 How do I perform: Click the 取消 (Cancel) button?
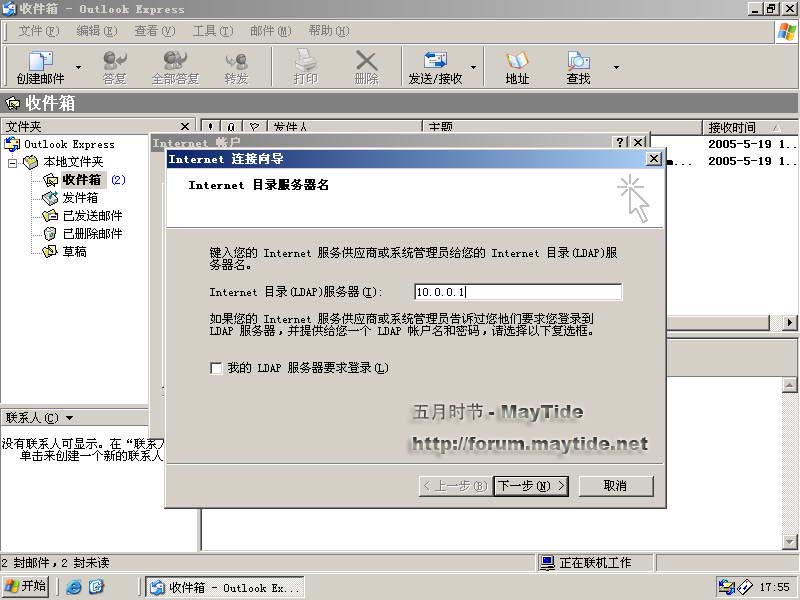click(615, 486)
